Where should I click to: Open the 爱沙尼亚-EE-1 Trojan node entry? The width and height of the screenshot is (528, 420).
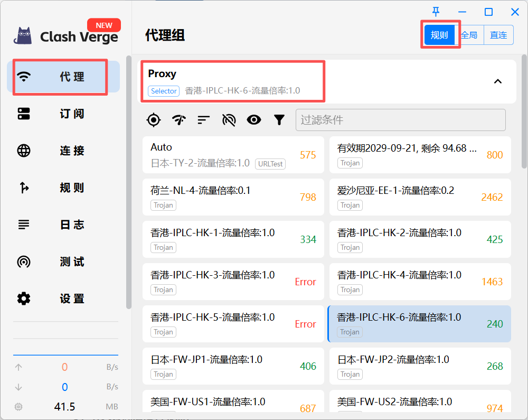[x=420, y=197]
